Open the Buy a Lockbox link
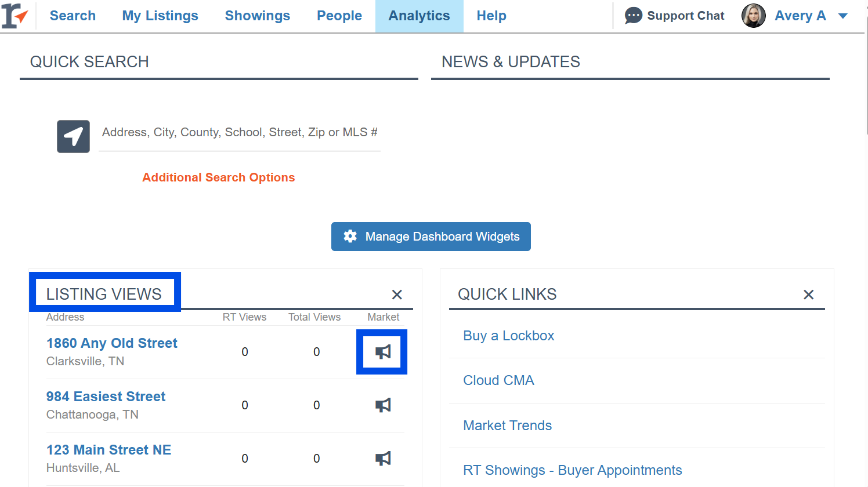This screenshot has width=868, height=487. click(x=508, y=336)
